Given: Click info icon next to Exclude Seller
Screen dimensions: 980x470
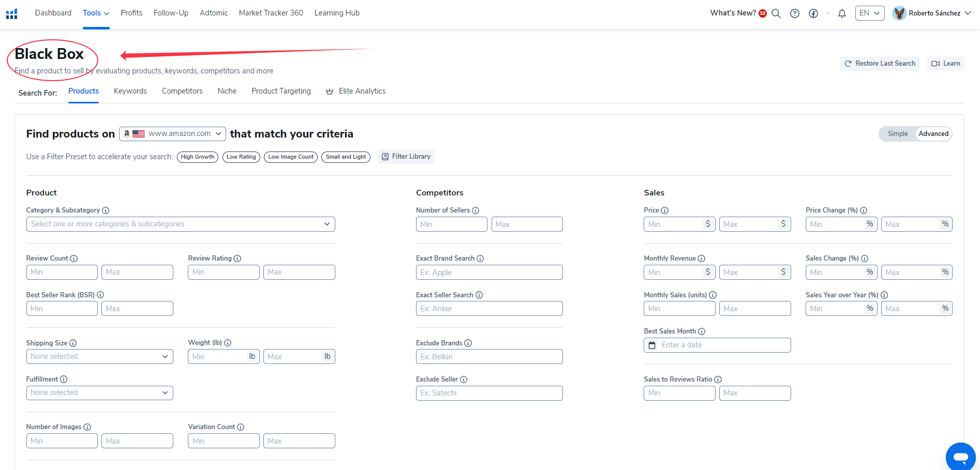Looking at the screenshot, I should tap(464, 380).
